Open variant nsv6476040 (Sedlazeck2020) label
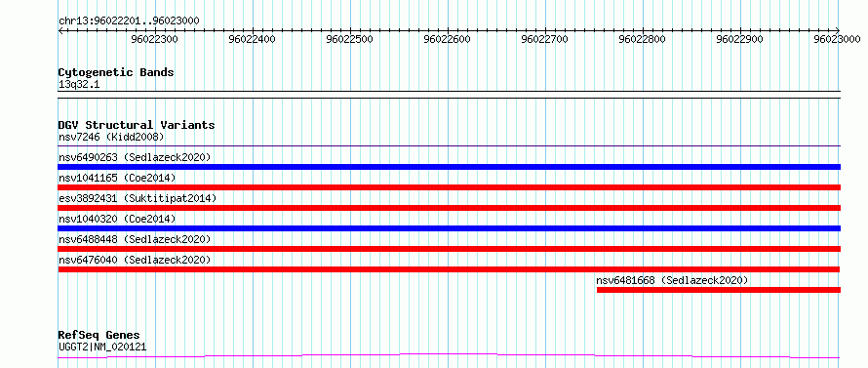 [135, 260]
